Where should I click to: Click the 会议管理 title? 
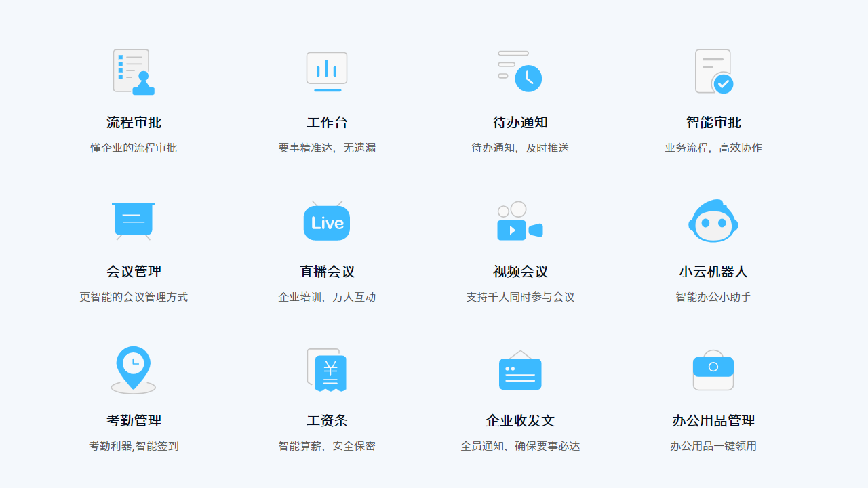pos(134,272)
